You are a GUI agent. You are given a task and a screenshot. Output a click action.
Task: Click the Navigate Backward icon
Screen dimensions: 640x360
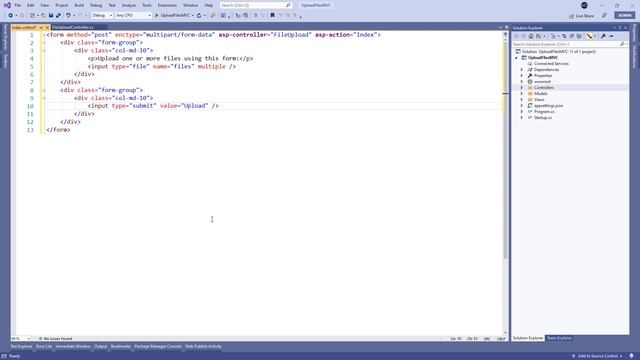click(11, 16)
